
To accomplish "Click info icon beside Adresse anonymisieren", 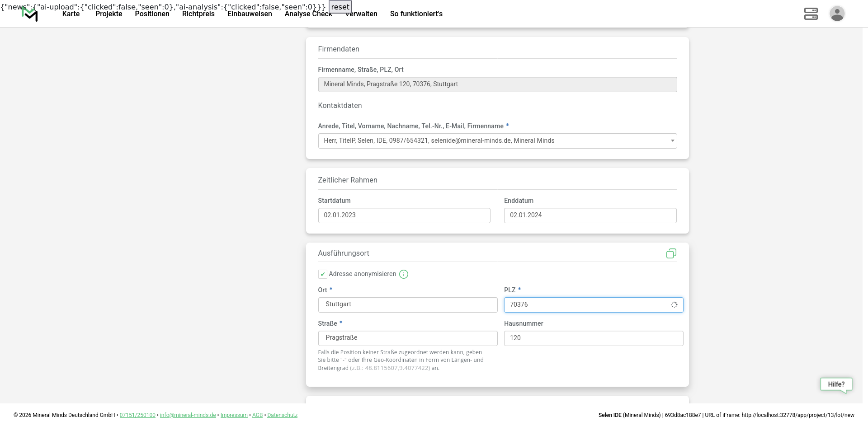I will (404, 274).
